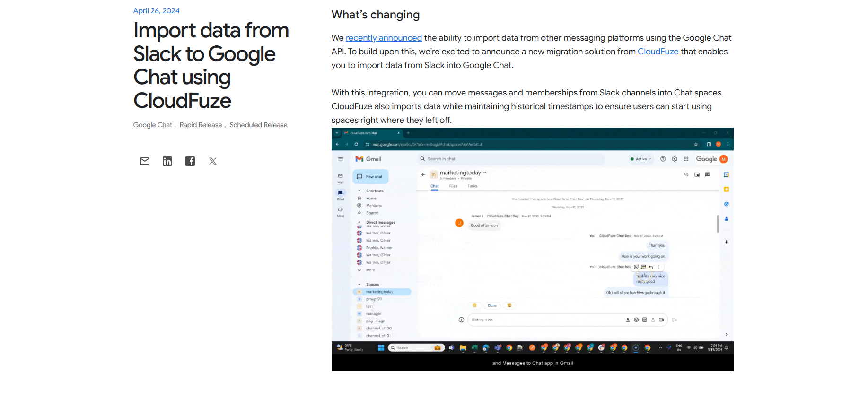The height and width of the screenshot is (416, 868).
Task: Click the upload file icon in composer
Action: click(653, 320)
